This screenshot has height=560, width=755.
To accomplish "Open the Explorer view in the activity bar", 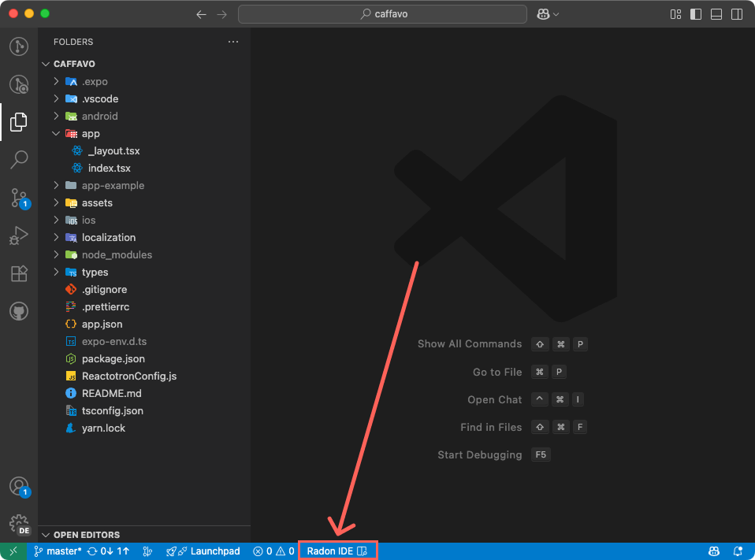I will click(x=17, y=122).
